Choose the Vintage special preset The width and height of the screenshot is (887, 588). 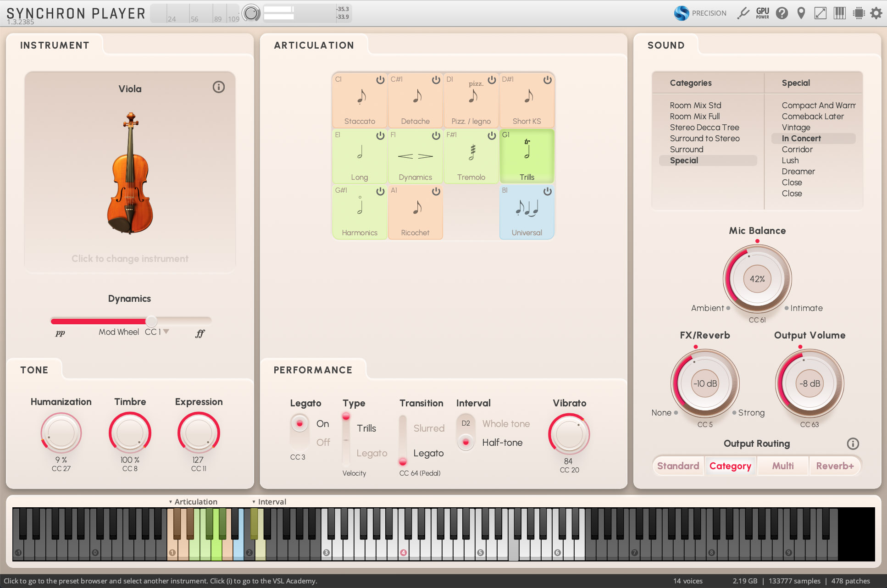796,128
